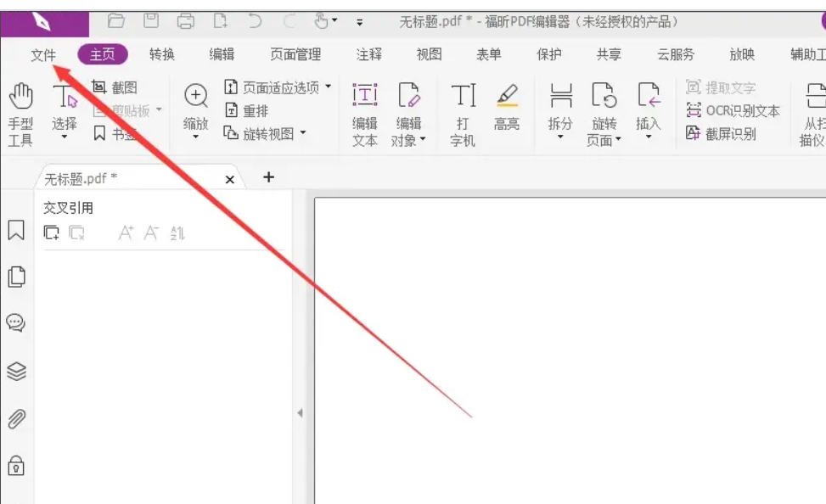Click the Open folder icon in quick access toolbar
The height and width of the screenshot is (504, 826).
[x=116, y=21]
